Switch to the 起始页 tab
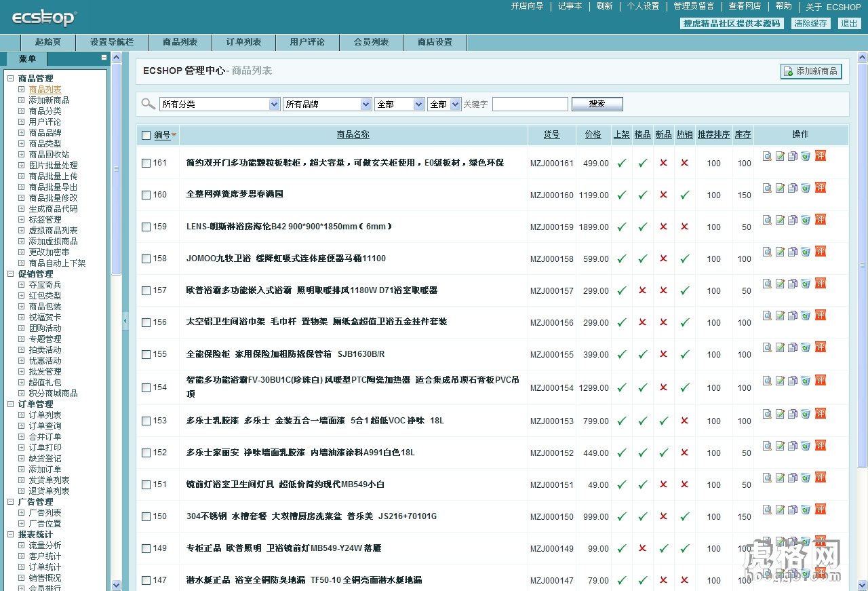This screenshot has width=868, height=591. point(47,42)
